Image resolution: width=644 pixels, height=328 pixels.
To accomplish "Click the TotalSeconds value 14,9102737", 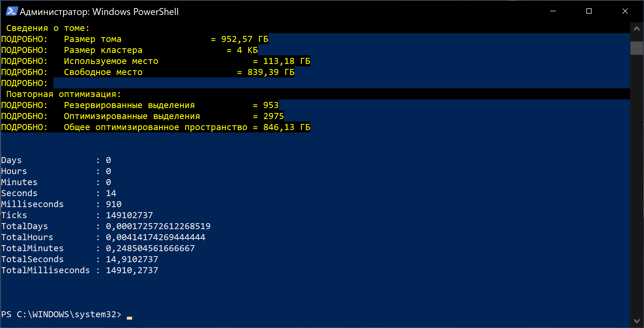I will [x=132, y=259].
